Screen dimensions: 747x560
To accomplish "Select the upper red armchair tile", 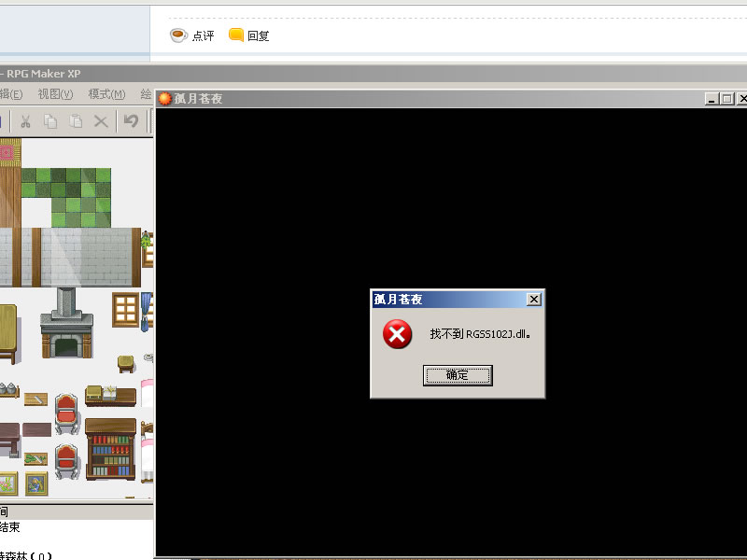I will [x=66, y=413].
